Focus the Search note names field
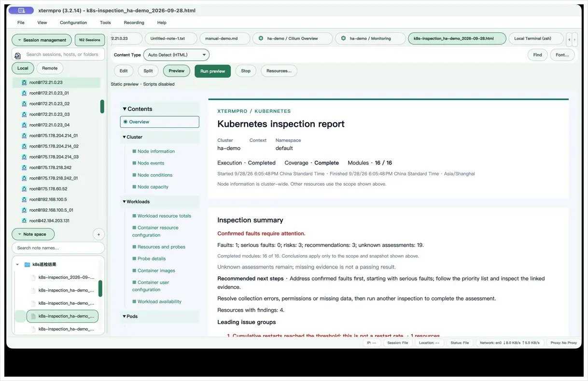The height and width of the screenshot is (381, 588). (58, 248)
